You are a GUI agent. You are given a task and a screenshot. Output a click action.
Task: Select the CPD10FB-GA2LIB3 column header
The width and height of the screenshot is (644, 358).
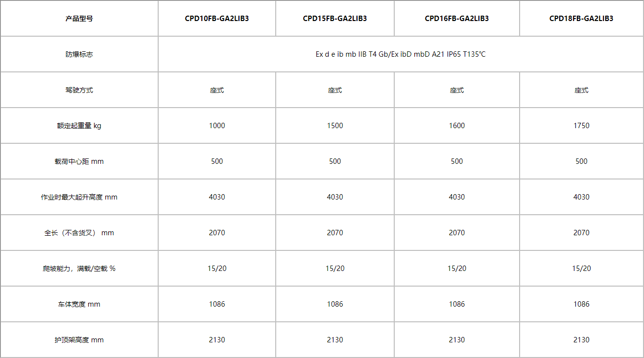[217, 19]
